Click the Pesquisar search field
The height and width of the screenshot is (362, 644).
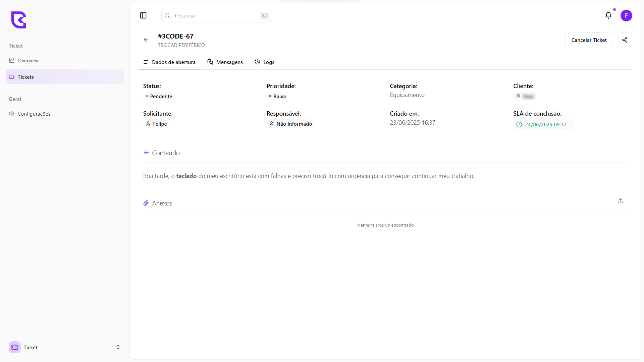pos(216,16)
